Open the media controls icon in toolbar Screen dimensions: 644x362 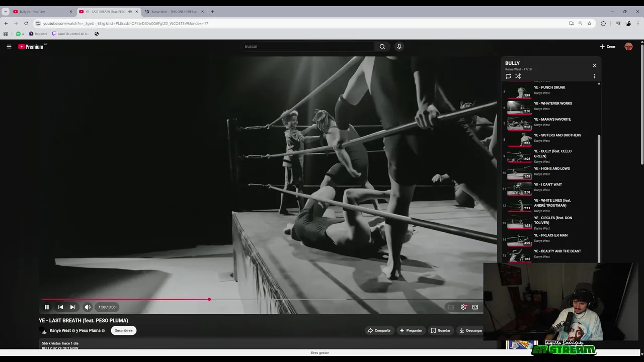pyautogui.click(x=618, y=23)
